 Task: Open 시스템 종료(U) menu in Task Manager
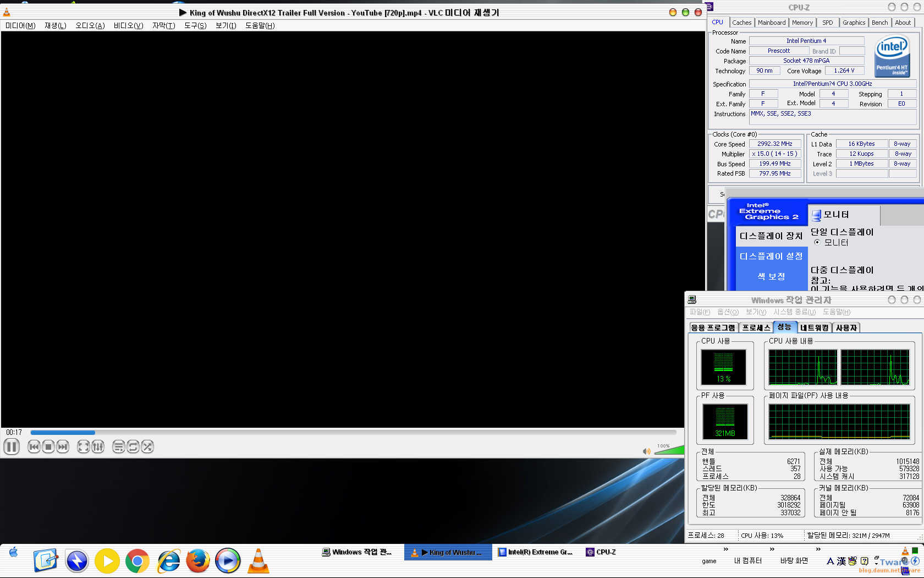795,312
